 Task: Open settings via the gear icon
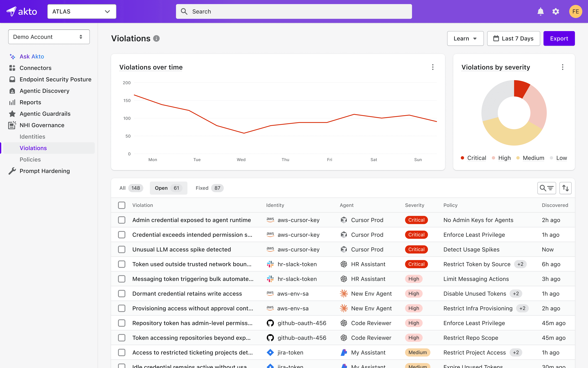coord(556,11)
